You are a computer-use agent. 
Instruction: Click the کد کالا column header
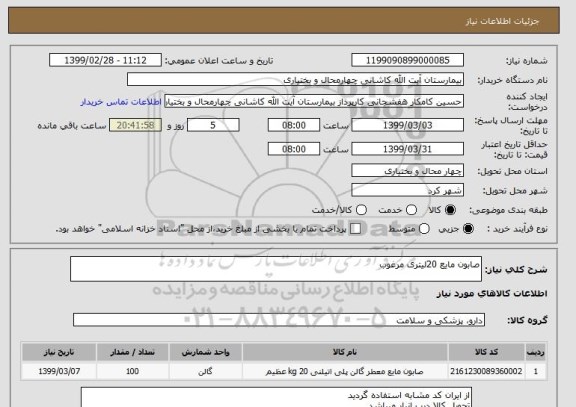486,352
